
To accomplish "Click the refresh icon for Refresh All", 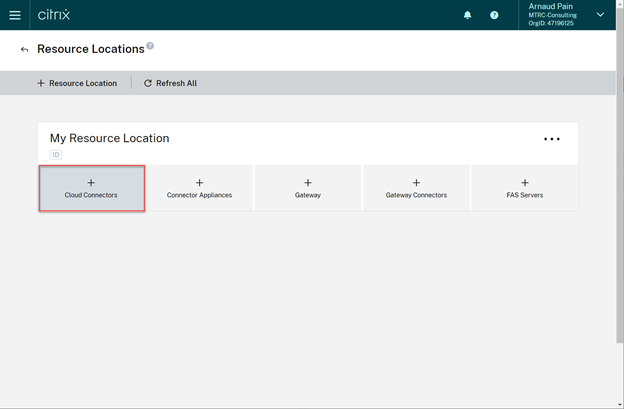I will coord(148,83).
